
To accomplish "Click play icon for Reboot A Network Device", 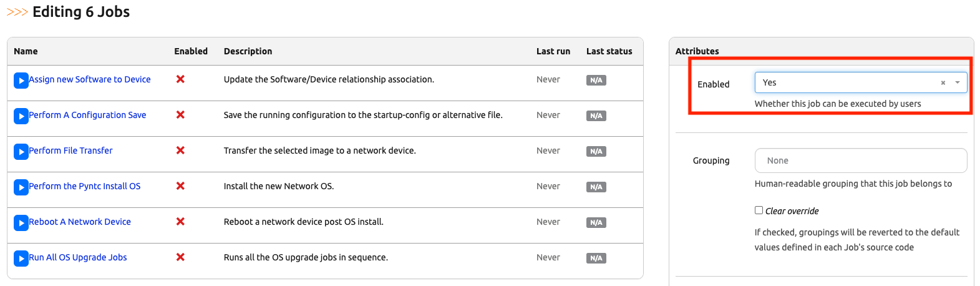I will click(x=21, y=223).
